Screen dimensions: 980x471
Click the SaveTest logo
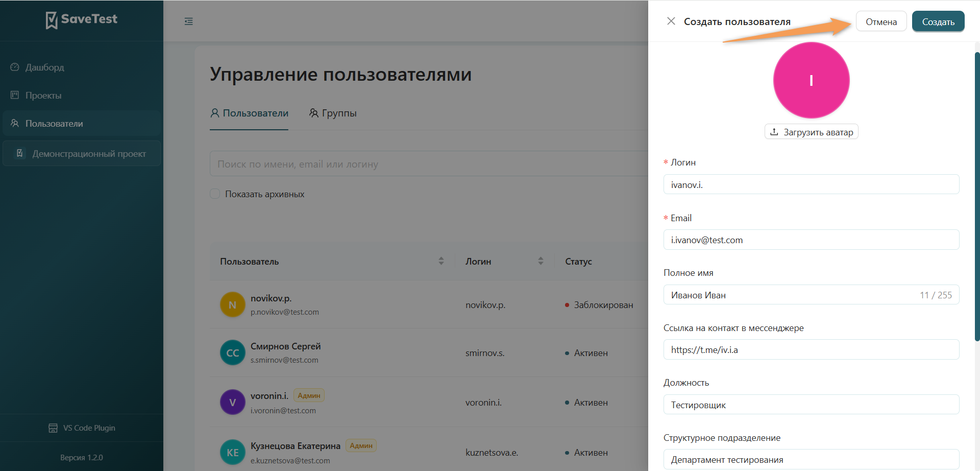[x=81, y=19]
